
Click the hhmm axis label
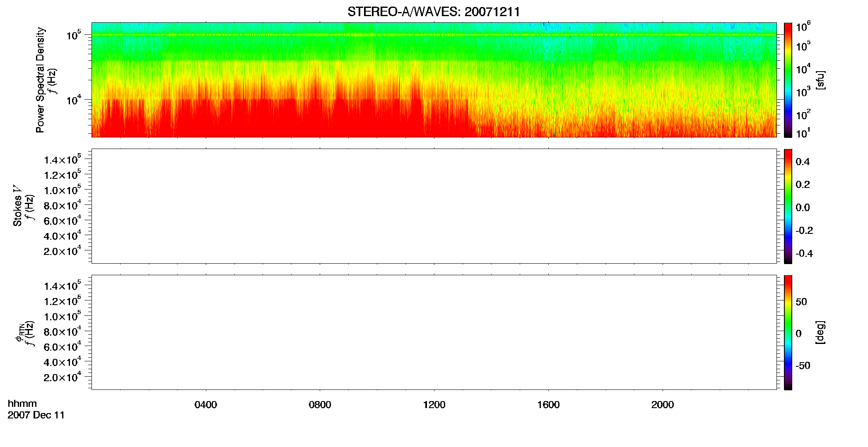click(x=22, y=404)
